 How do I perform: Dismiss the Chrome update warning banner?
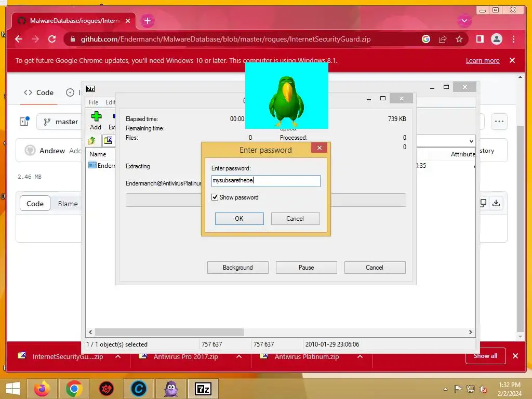(512, 60)
